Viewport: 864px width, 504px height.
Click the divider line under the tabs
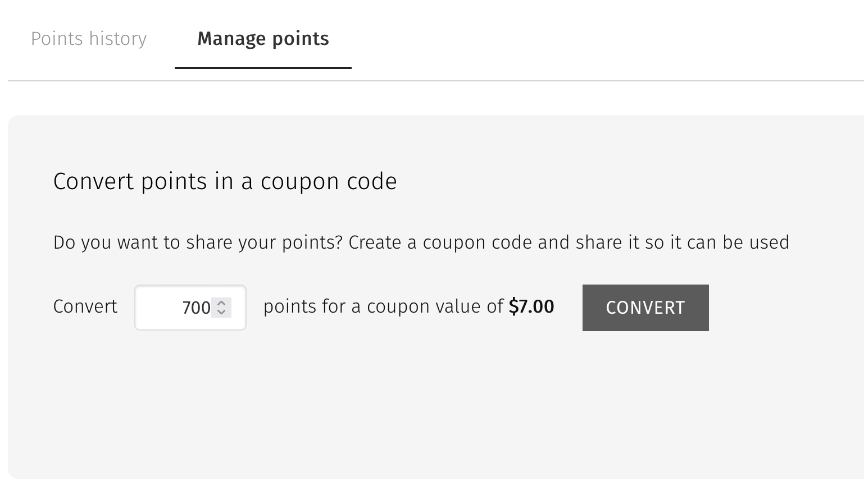432,80
